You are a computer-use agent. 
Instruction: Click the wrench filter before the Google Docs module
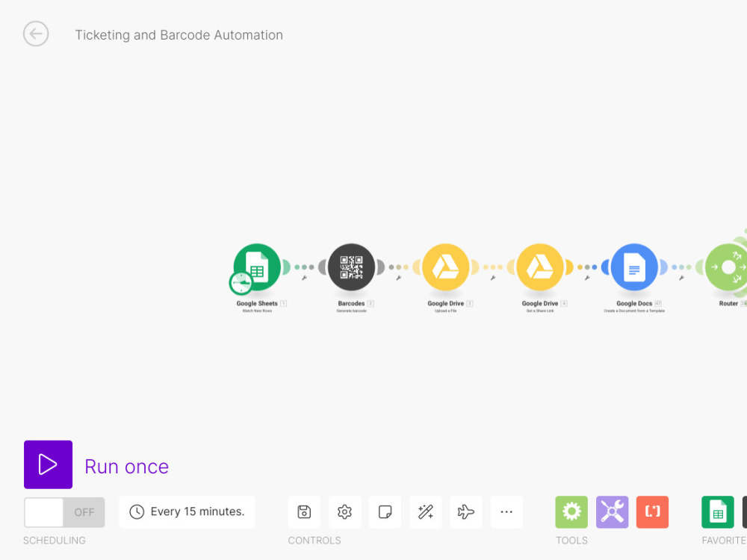(587, 278)
